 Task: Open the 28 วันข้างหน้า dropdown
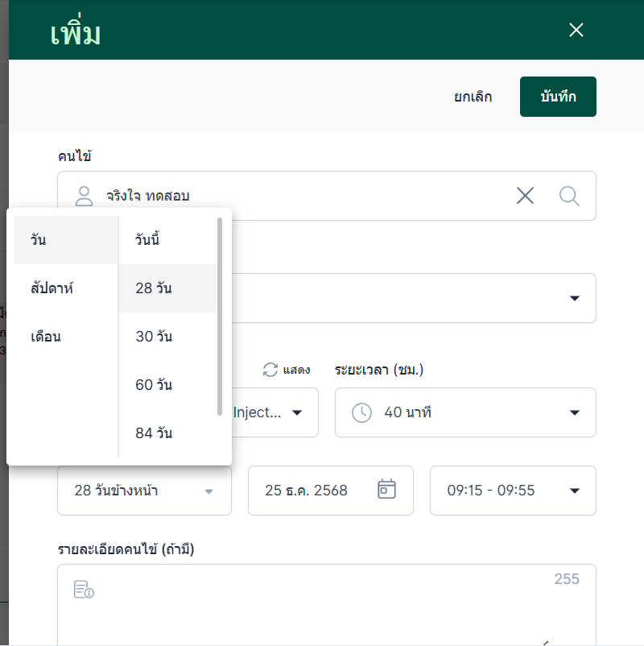(x=144, y=491)
